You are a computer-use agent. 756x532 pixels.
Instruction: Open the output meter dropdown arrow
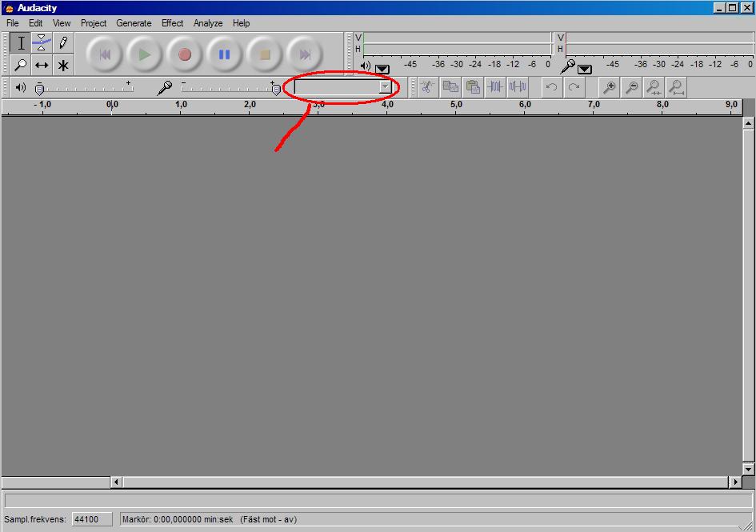382,69
